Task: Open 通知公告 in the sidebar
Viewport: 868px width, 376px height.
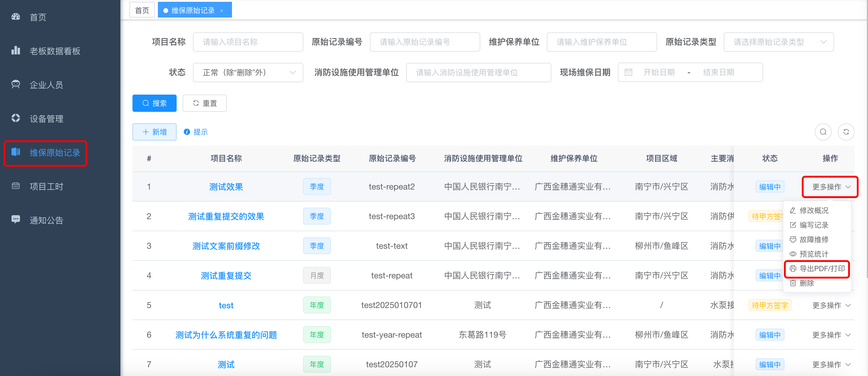Action: tap(47, 220)
